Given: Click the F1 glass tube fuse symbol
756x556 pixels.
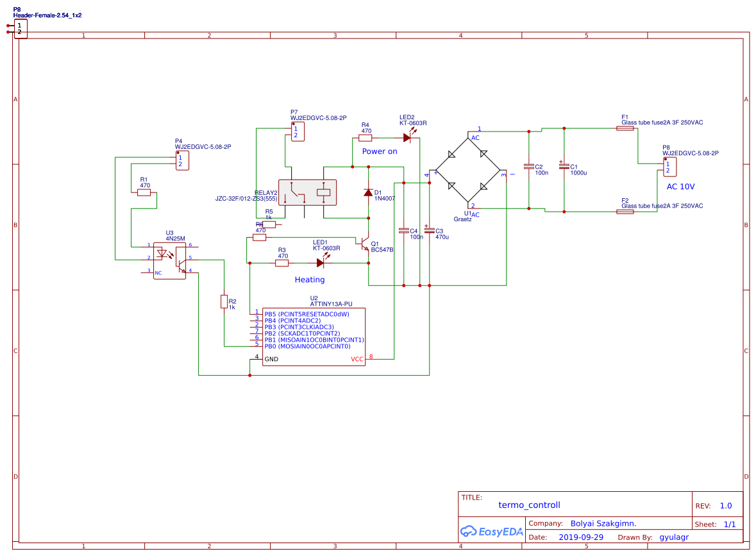Looking at the screenshot, I should [x=625, y=127].
